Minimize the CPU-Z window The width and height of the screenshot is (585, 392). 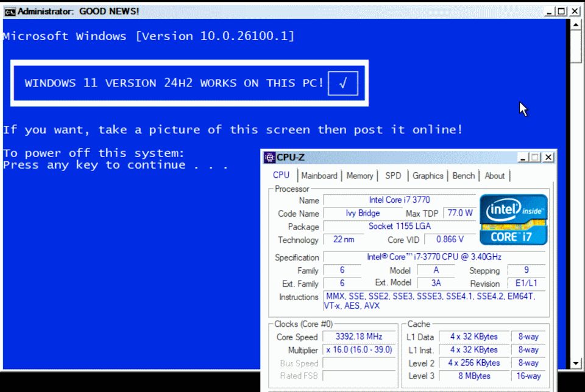click(523, 158)
